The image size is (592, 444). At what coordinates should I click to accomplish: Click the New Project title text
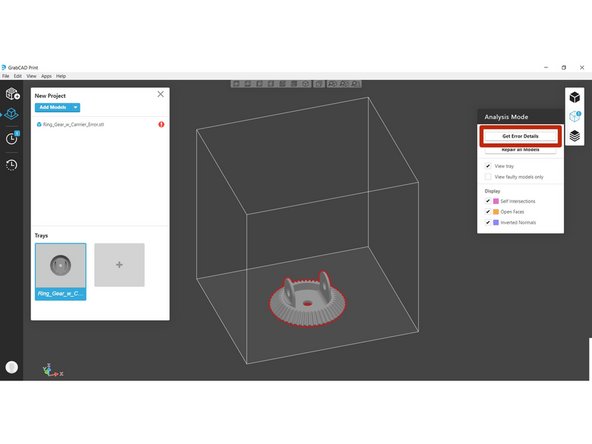pos(50,96)
